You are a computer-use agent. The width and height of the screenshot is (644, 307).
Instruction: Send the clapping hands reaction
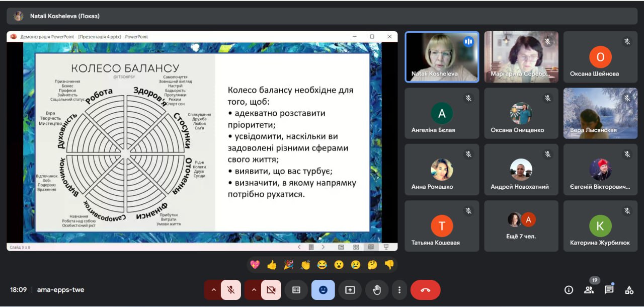pyautogui.click(x=305, y=265)
